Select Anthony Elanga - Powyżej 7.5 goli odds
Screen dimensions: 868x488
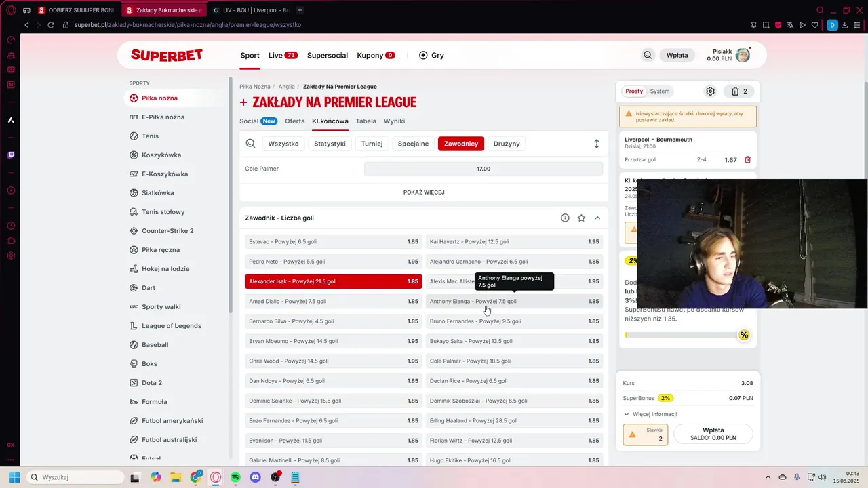(514, 302)
